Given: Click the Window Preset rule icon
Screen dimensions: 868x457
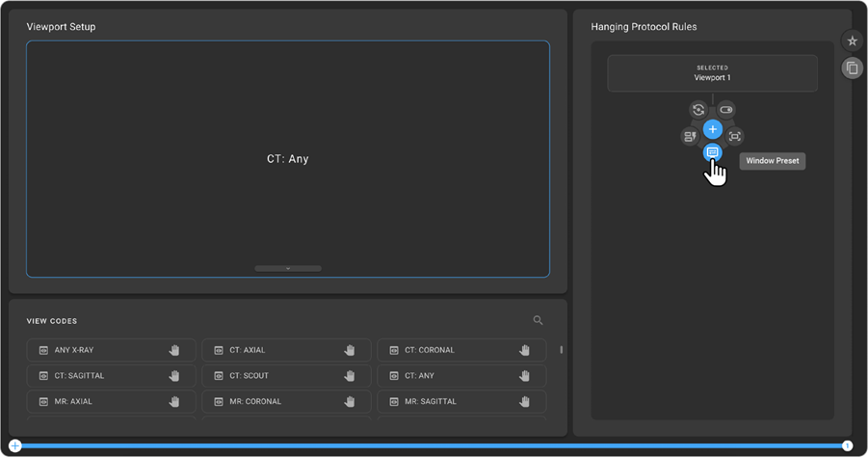Looking at the screenshot, I should pyautogui.click(x=712, y=152).
